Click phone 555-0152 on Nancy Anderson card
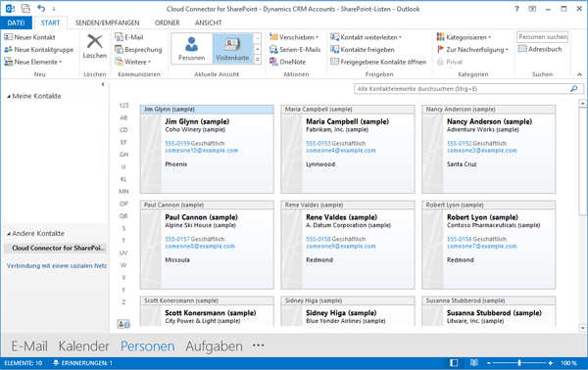Screen dimensions: 588x370 (459, 144)
